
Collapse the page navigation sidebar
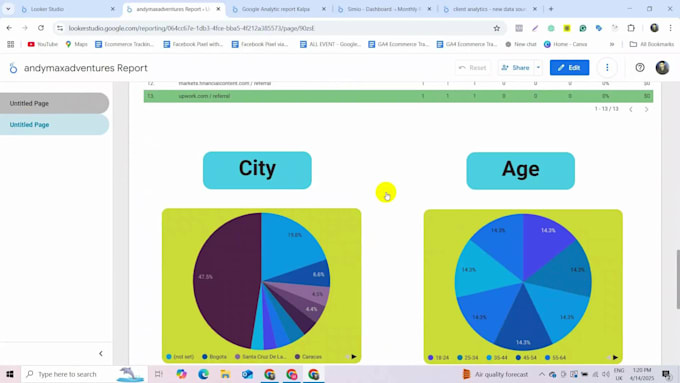[x=101, y=354]
